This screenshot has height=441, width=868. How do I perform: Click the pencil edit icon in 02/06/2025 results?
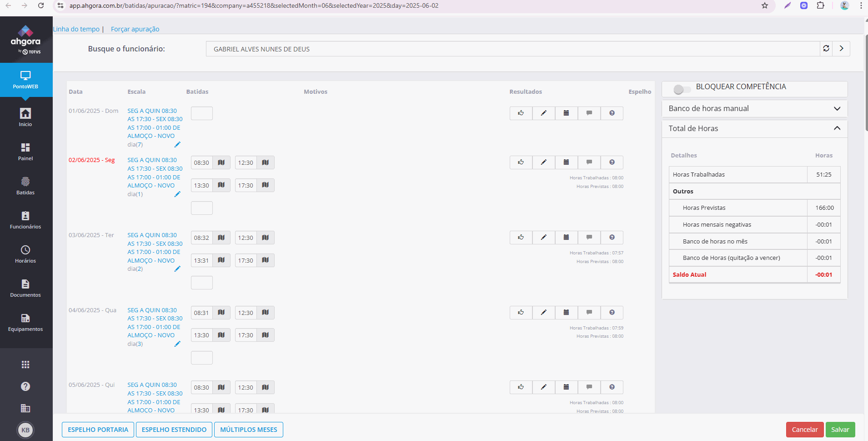click(x=544, y=162)
